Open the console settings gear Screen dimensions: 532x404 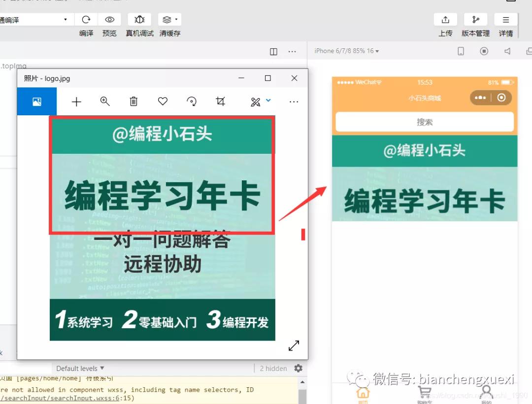[298, 368]
